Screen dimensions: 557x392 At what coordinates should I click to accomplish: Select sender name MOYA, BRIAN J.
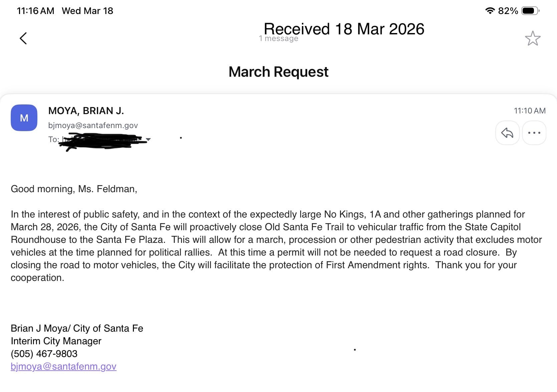[x=86, y=111]
